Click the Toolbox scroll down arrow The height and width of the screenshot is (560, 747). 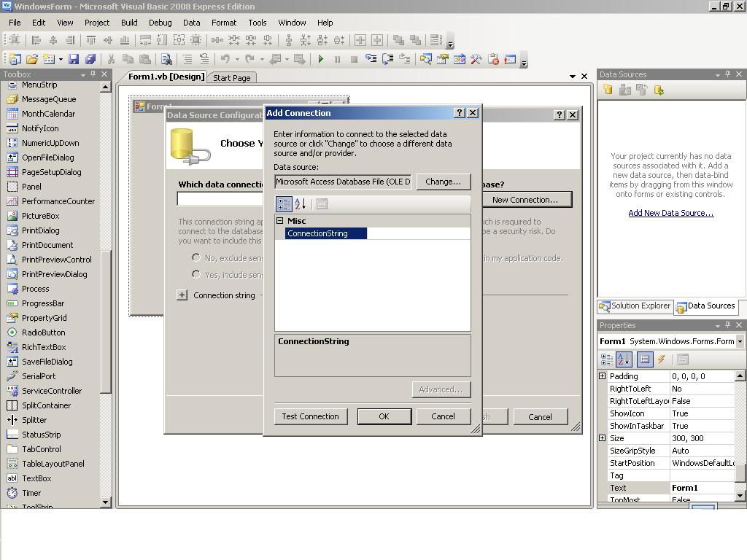pos(106,502)
